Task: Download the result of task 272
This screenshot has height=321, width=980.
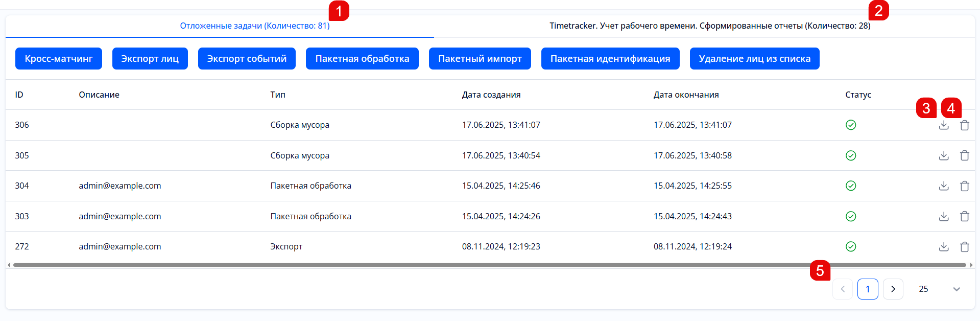Action: pos(944,247)
